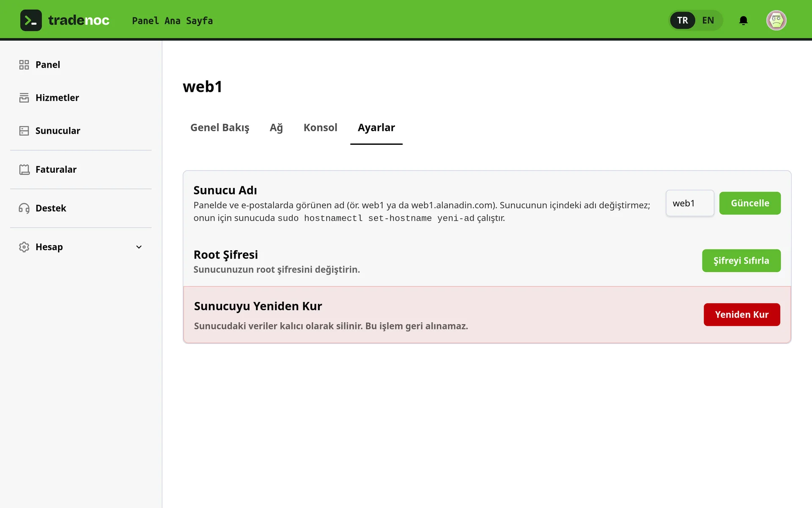Click the Sunucuyu Yeniden Kur heading
The image size is (812, 508).
click(258, 306)
